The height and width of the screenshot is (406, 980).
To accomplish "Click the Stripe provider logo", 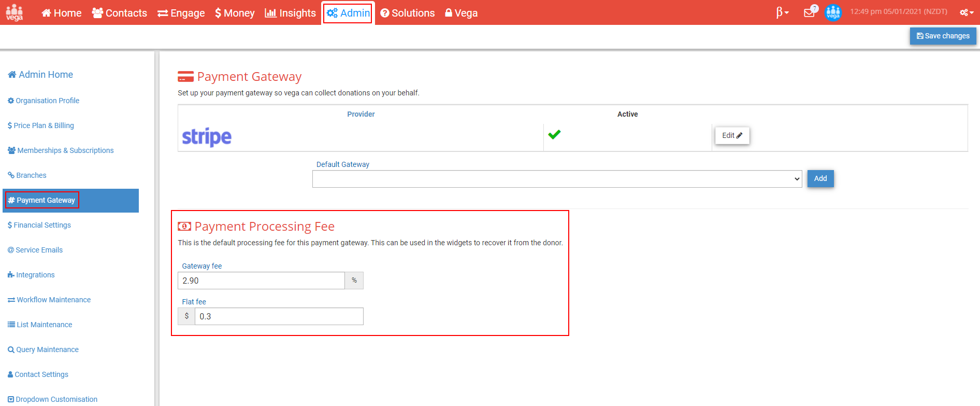I will coord(207,137).
